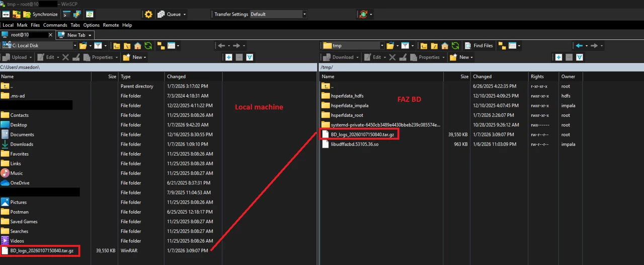644x265 pixels.
Task: Click the Upload button
Action: point(15,57)
